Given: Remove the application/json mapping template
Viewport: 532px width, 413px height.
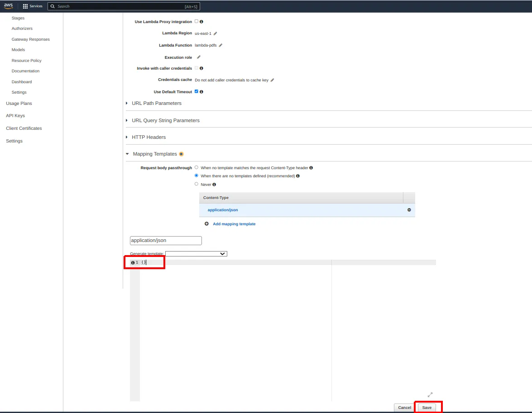Looking at the screenshot, I should (409, 210).
